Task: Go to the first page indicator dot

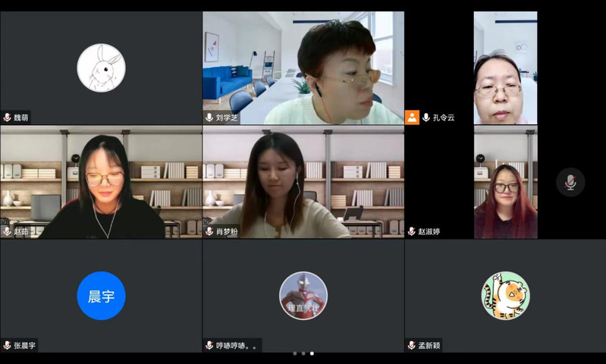Action: tap(295, 353)
